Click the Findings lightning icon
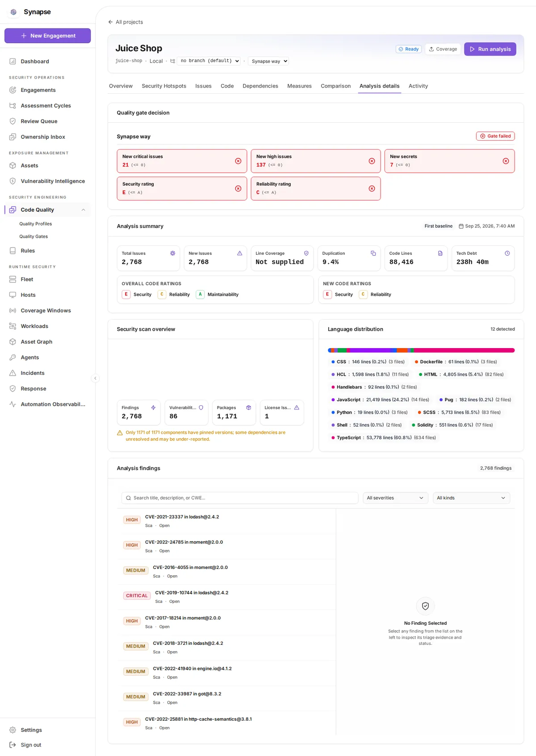Image resolution: width=536 pixels, height=756 pixels. click(x=153, y=407)
